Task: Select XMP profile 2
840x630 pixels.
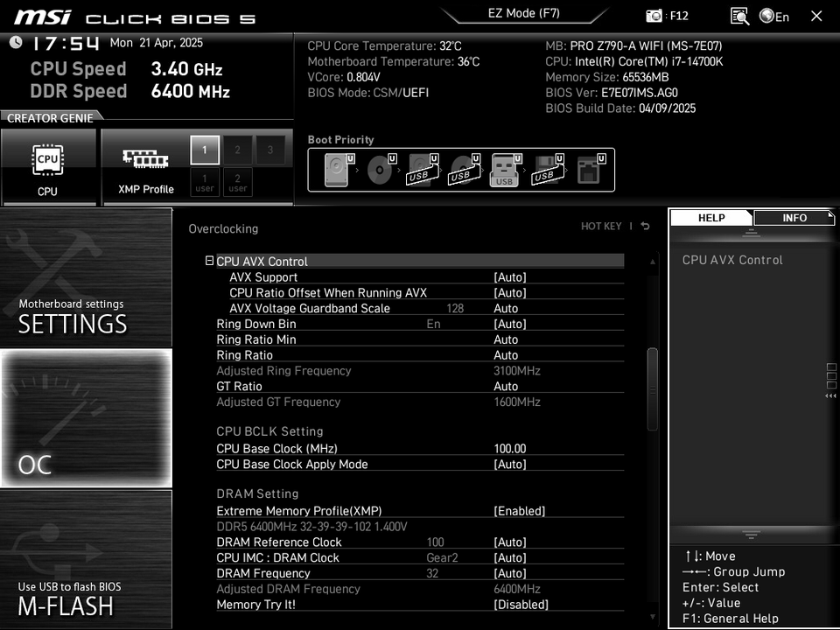Action: pyautogui.click(x=237, y=150)
